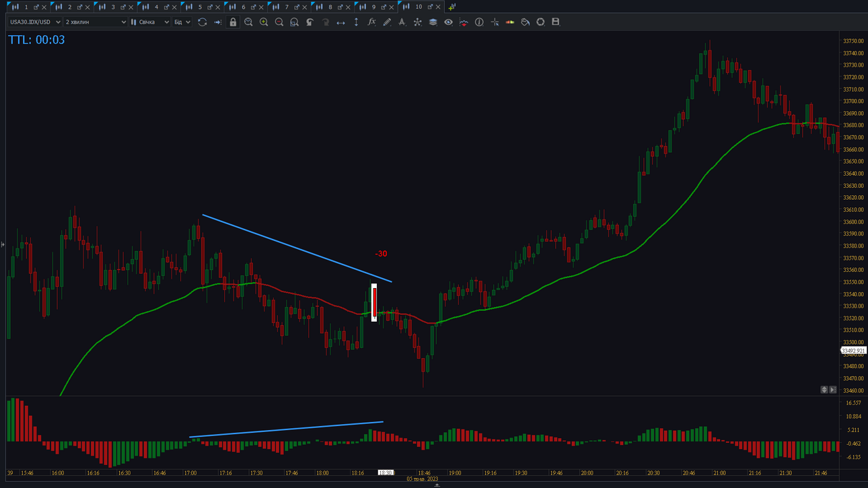This screenshot has width=868, height=488.
Task: Click the 16.557 indicator scale value
Action: tap(853, 403)
